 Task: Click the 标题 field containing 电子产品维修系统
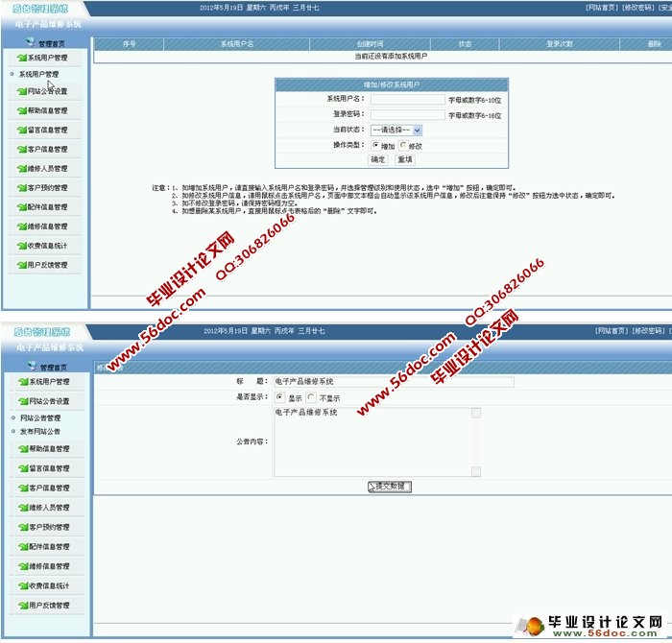394,382
